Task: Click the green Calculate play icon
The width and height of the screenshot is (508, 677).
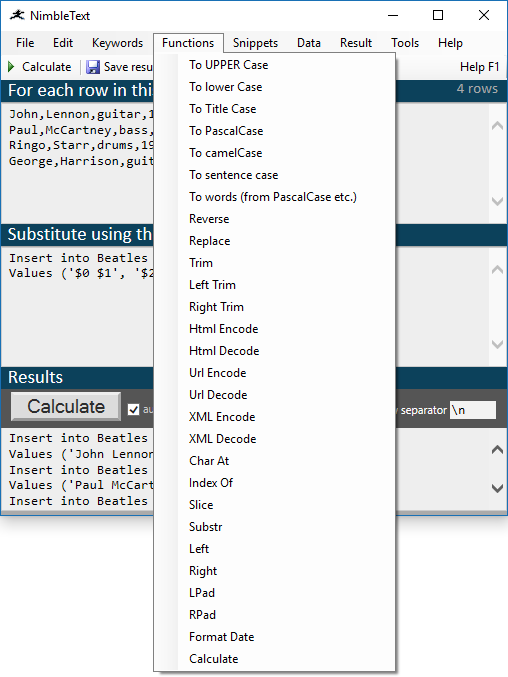Action: 11,67
